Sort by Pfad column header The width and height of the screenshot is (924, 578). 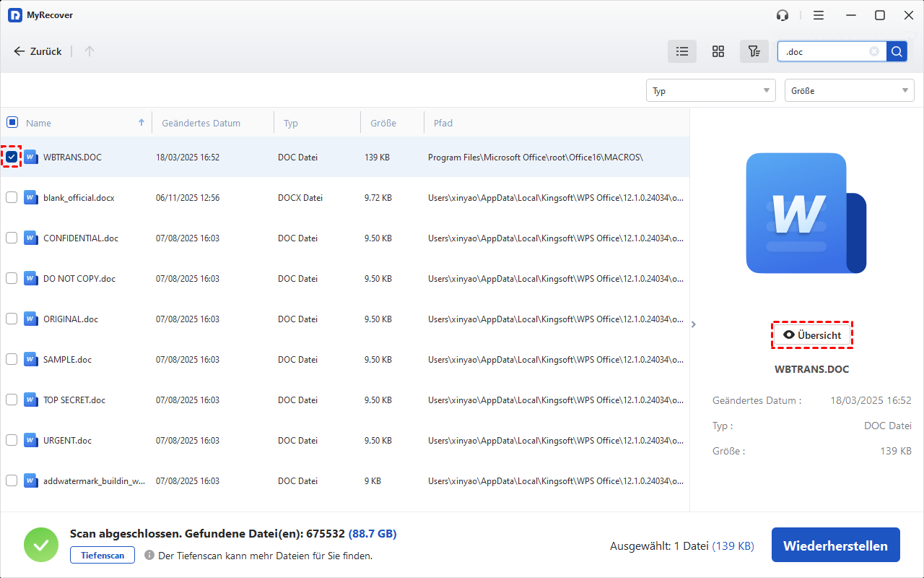pos(443,123)
